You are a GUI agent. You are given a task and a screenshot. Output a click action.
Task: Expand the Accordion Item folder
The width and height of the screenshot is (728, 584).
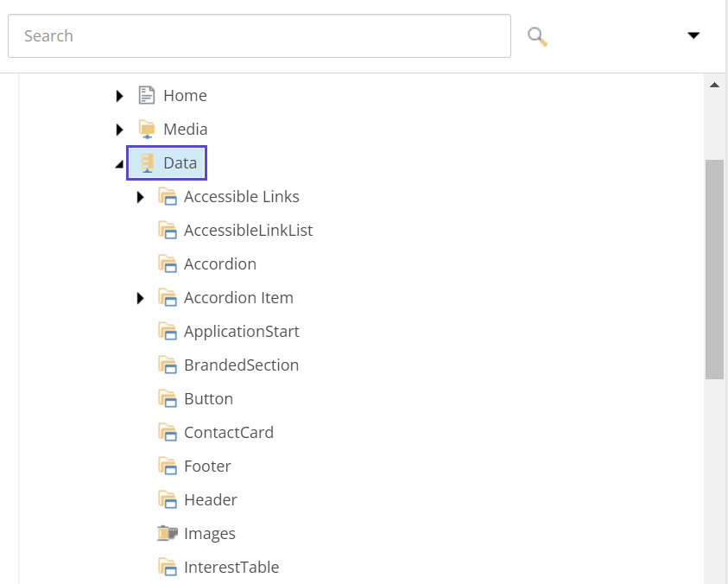(x=140, y=298)
